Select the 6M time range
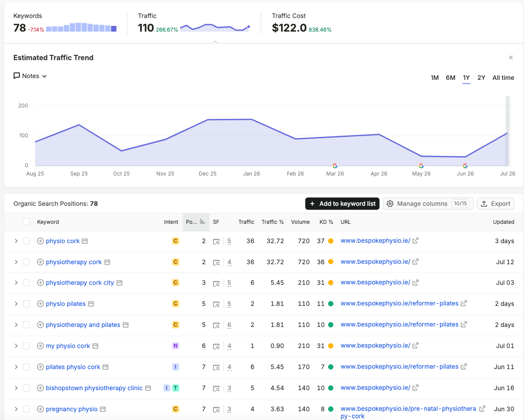This screenshot has width=524, height=420. [451, 78]
